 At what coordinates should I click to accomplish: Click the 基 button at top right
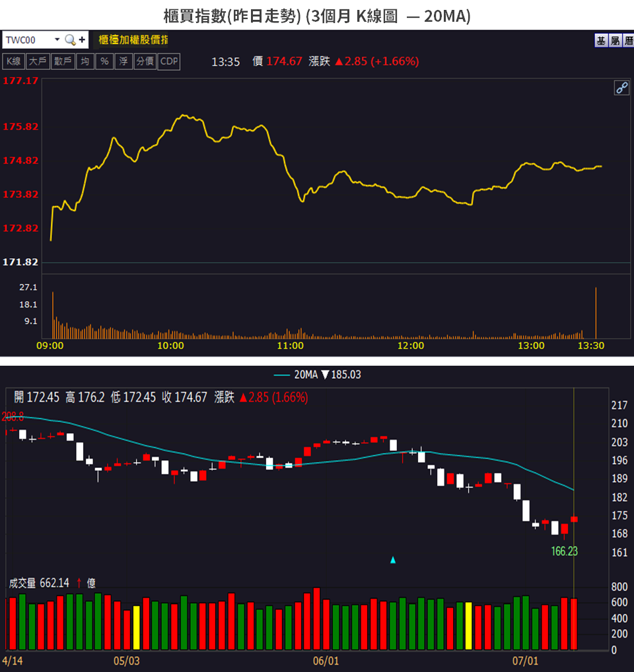601,41
